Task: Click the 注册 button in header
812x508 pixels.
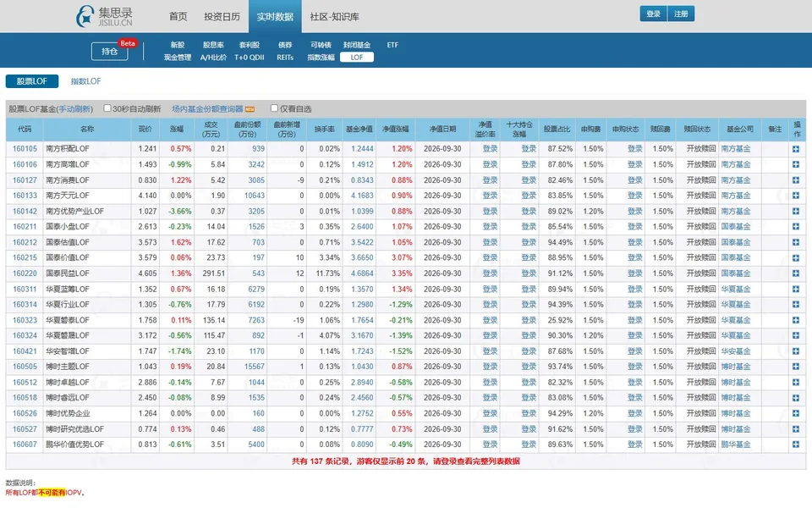Action: [681, 14]
